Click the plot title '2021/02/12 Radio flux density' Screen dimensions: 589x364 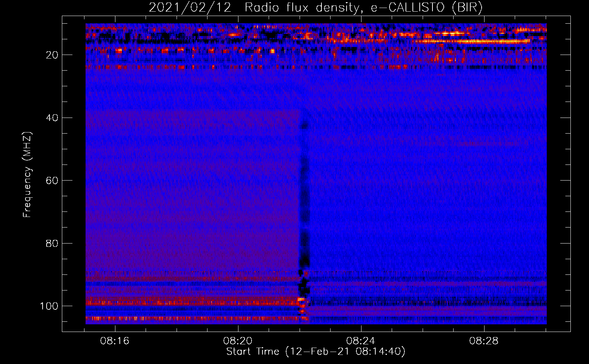316,8
